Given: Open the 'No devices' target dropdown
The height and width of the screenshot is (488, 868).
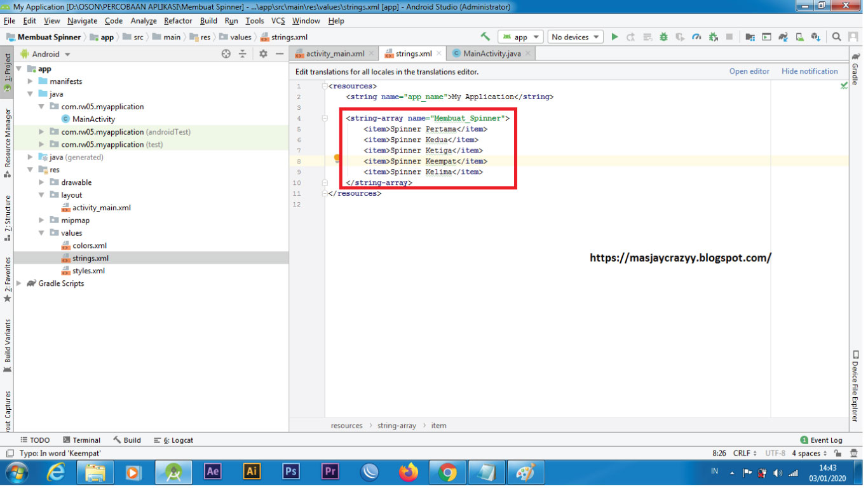Looking at the screenshot, I should pyautogui.click(x=574, y=36).
